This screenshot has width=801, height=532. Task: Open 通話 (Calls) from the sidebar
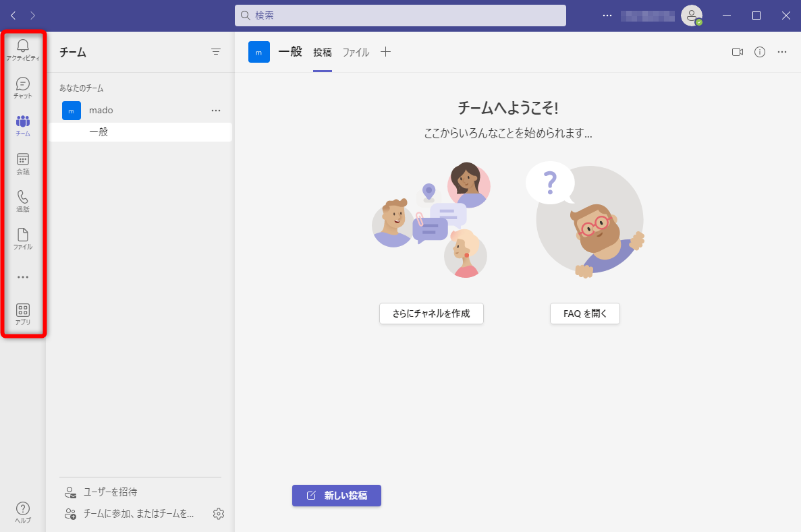coord(22,202)
